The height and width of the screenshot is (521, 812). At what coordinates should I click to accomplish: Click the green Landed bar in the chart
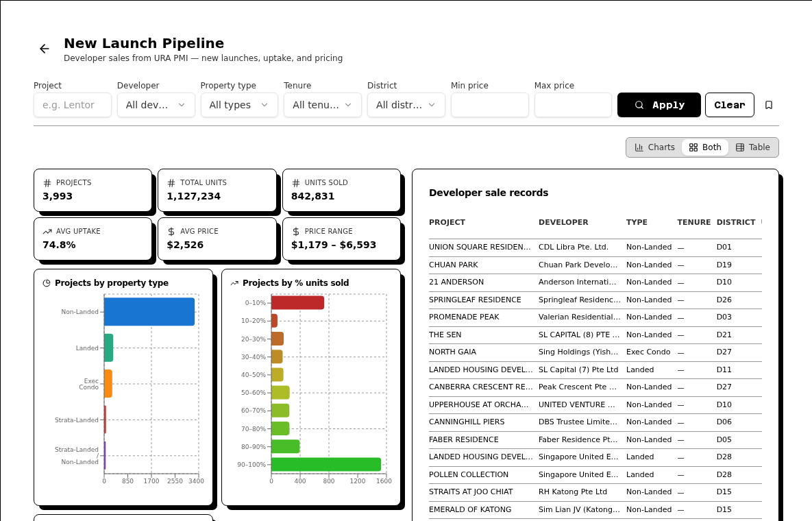(108, 348)
